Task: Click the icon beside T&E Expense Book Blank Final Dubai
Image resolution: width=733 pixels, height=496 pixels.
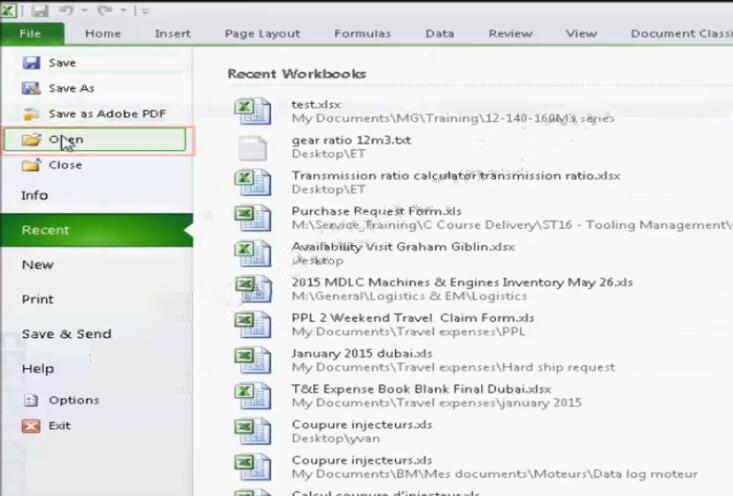Action: [253, 395]
